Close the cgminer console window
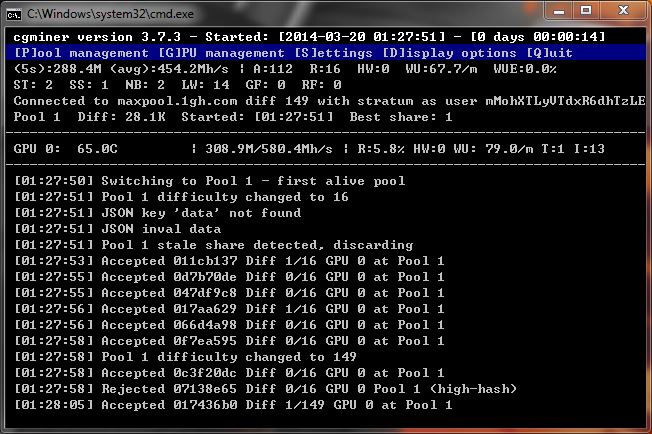The width and height of the screenshot is (652, 434). pos(623,11)
